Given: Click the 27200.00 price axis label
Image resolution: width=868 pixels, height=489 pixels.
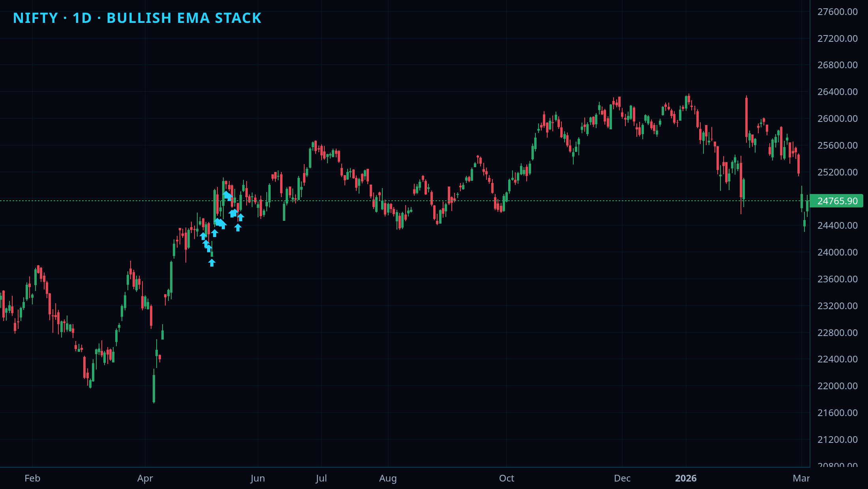Looking at the screenshot, I should click(837, 38).
